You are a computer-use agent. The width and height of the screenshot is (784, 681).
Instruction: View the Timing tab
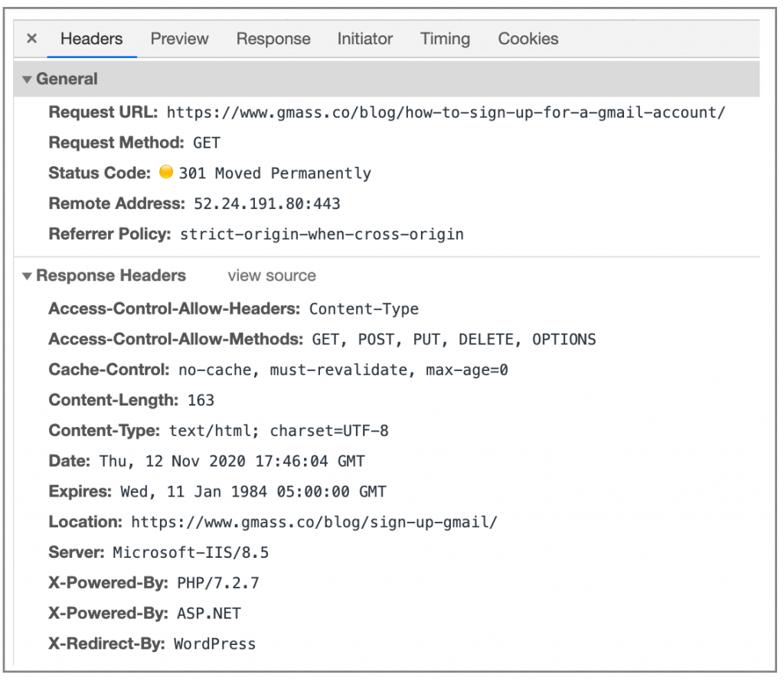pos(445,39)
